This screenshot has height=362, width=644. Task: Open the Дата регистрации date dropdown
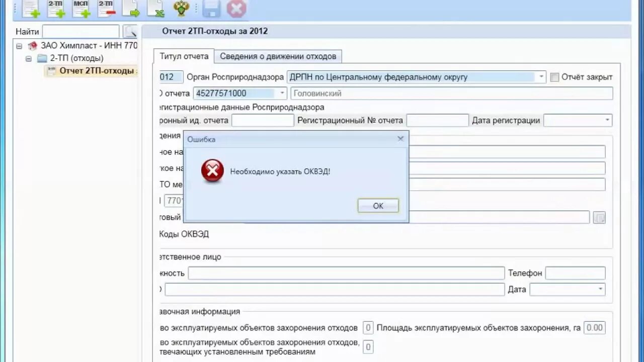607,120
